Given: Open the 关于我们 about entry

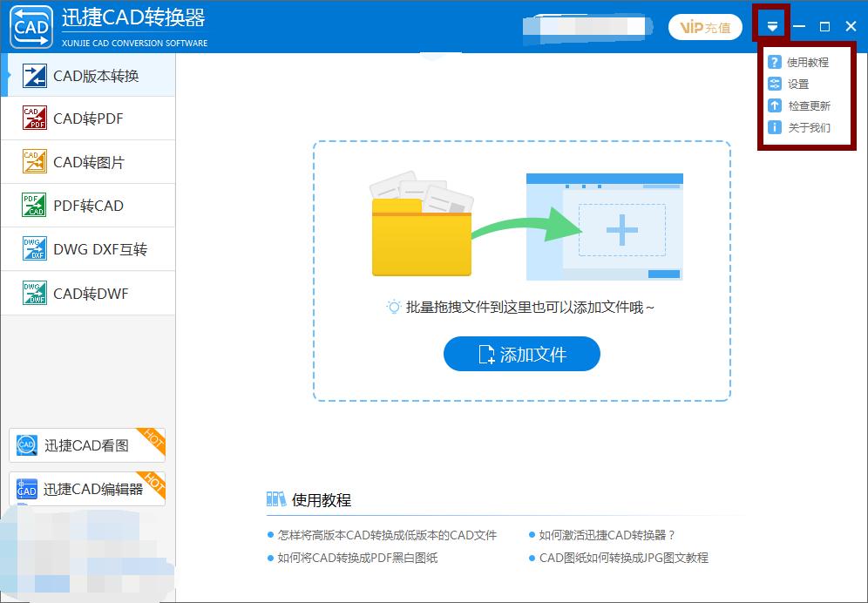Looking at the screenshot, I should tap(802, 127).
